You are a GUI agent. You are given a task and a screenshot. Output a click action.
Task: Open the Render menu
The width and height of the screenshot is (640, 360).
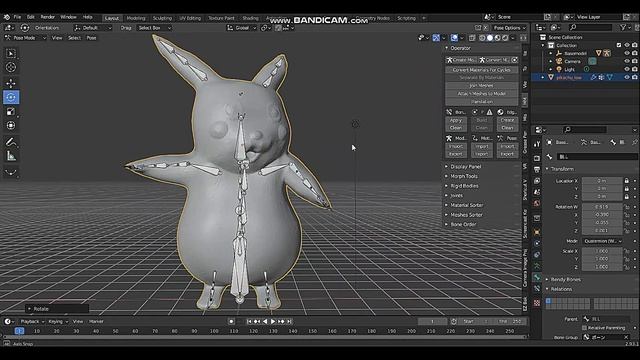coord(47,17)
